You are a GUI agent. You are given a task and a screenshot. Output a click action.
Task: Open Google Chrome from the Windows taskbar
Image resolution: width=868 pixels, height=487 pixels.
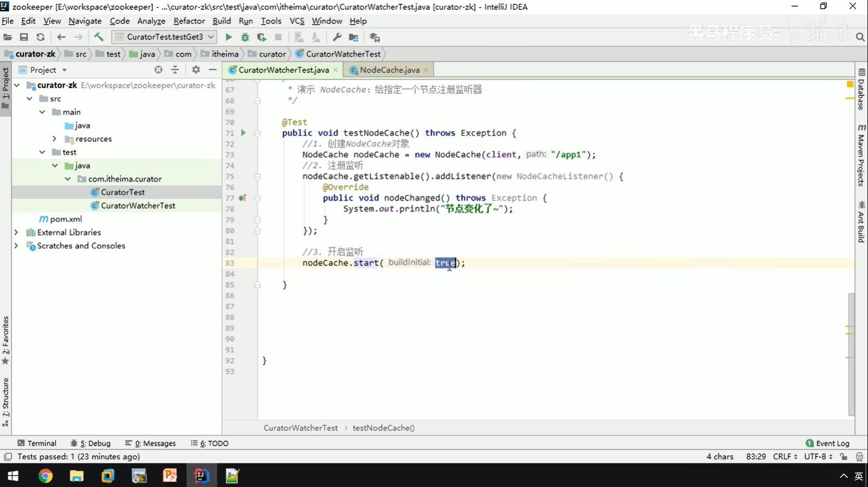click(x=45, y=476)
